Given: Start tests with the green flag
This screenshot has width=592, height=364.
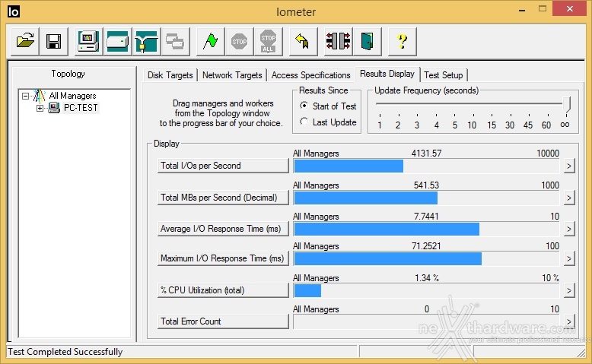Looking at the screenshot, I should click(210, 42).
